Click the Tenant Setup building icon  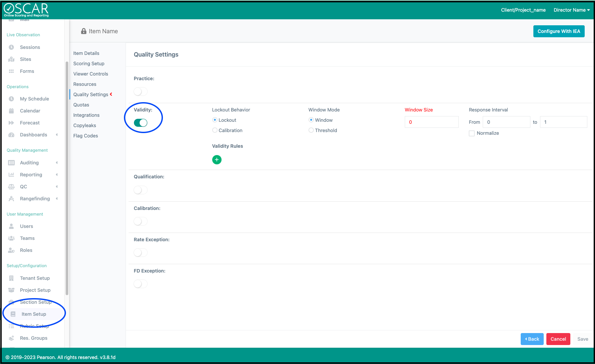[x=11, y=278]
